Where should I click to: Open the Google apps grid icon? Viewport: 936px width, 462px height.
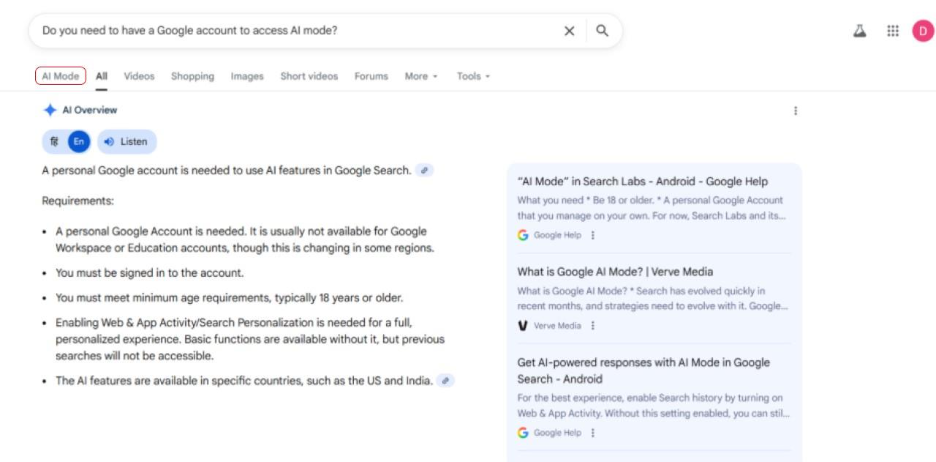click(x=893, y=31)
